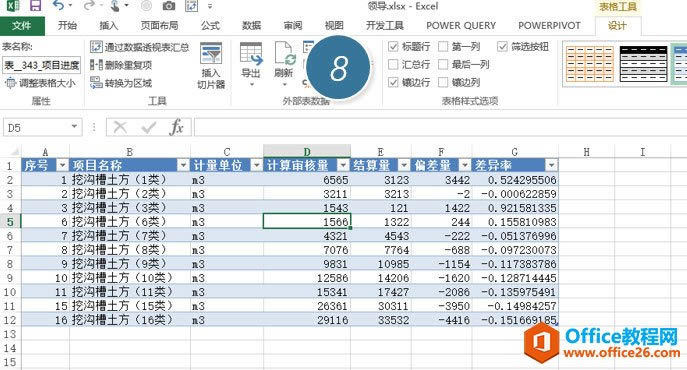Image resolution: width=687 pixels, height=370 pixels.
Task: Click the Save icon in quick access toolbar
Action: click(35, 6)
